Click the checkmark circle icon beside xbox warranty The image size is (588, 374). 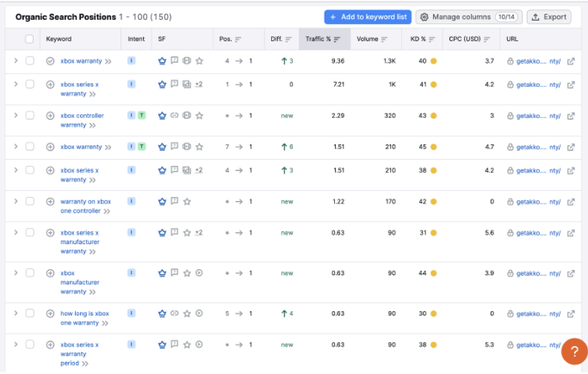50,61
